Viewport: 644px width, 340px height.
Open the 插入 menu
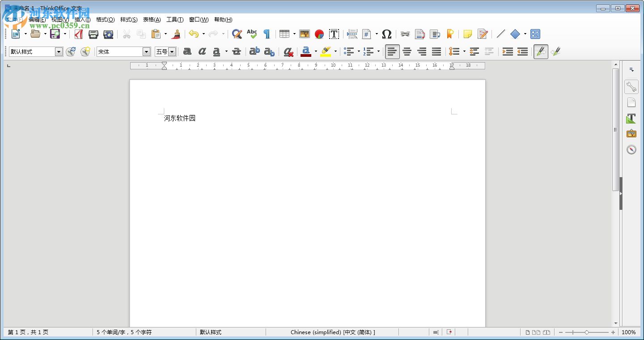[x=82, y=20]
